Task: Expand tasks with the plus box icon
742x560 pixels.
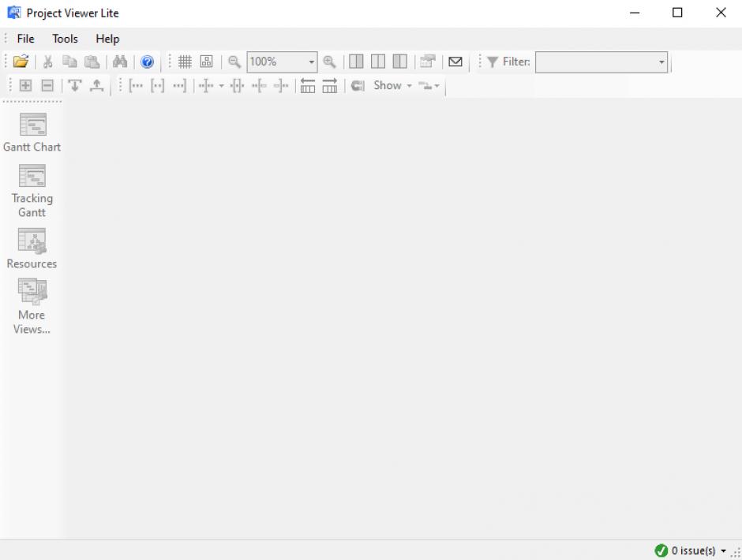Action: coord(25,85)
